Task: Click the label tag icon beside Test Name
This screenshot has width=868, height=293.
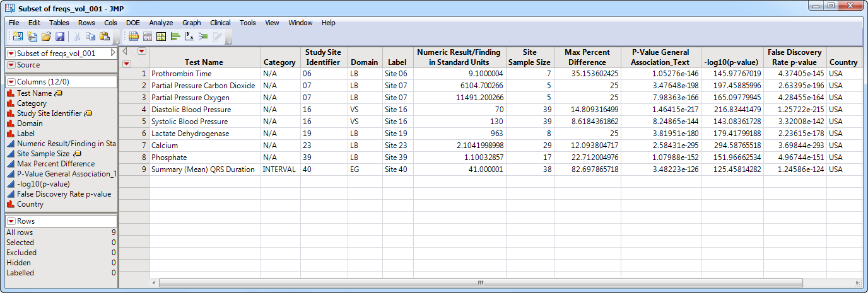Action: click(59, 93)
